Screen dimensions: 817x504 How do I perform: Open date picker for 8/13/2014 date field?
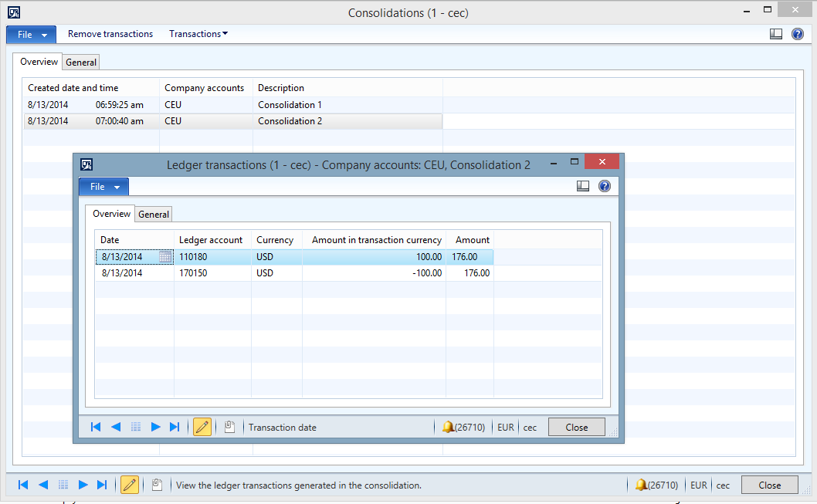tap(164, 257)
